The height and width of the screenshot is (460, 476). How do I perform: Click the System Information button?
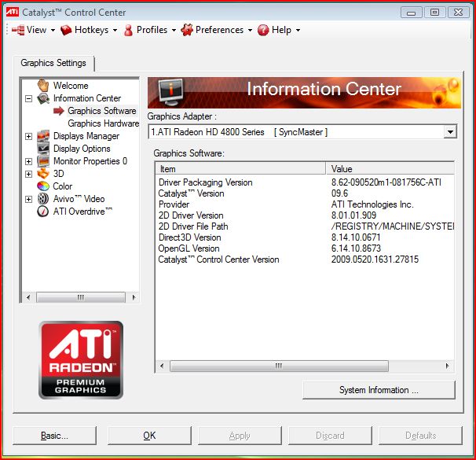tap(379, 390)
